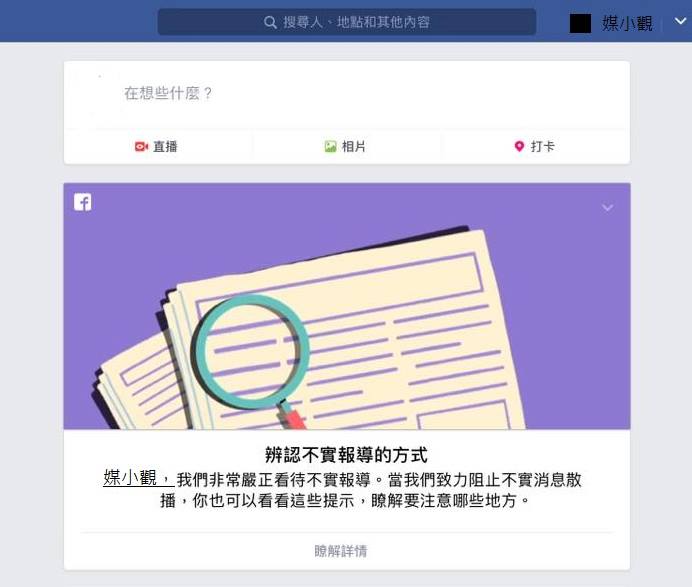
Task: Expand the card options chevron on the purple banner
Action: (x=608, y=207)
